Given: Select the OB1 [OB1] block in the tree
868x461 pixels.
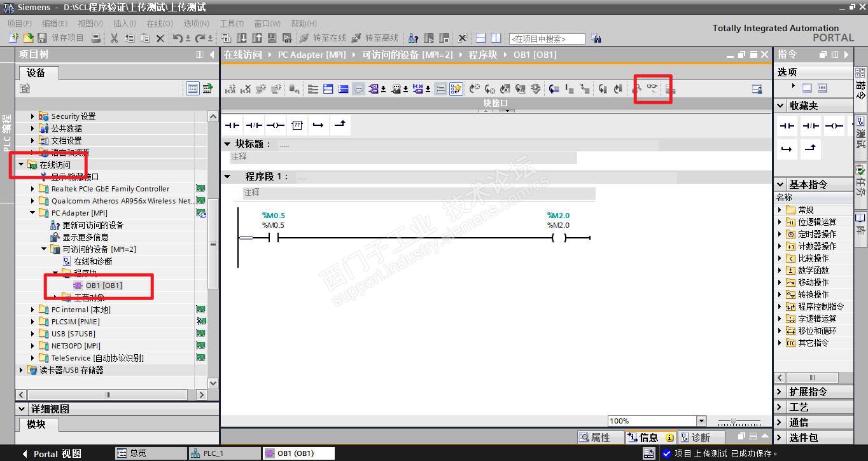Looking at the screenshot, I should click(104, 286).
